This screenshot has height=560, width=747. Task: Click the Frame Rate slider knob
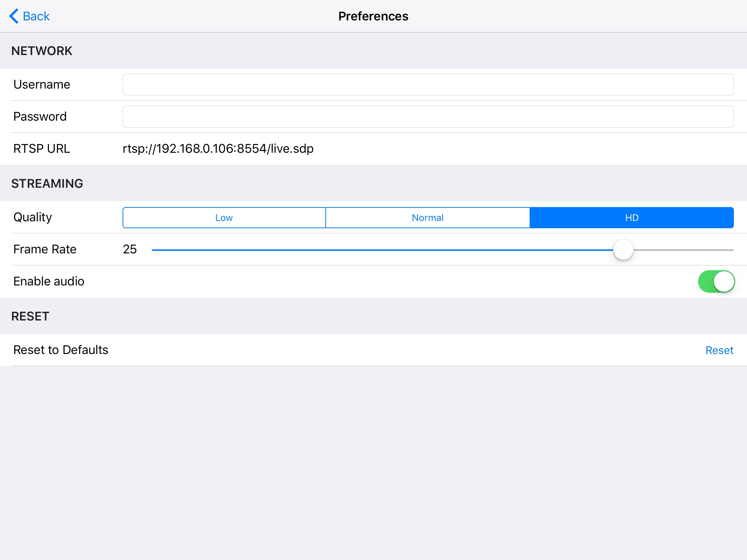(x=623, y=250)
